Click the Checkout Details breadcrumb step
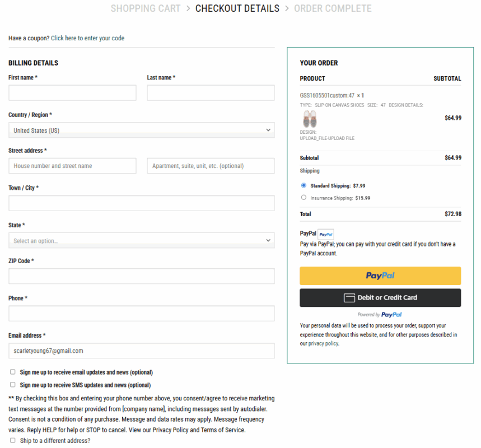 pos(237,8)
